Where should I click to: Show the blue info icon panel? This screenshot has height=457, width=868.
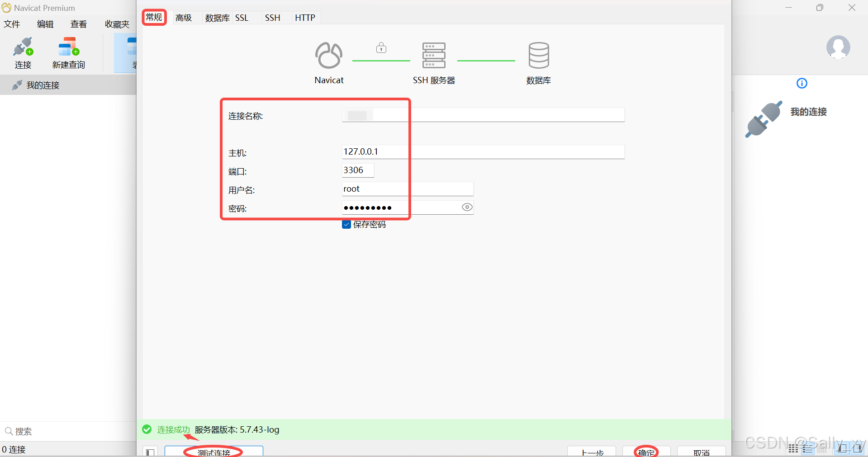pos(802,83)
